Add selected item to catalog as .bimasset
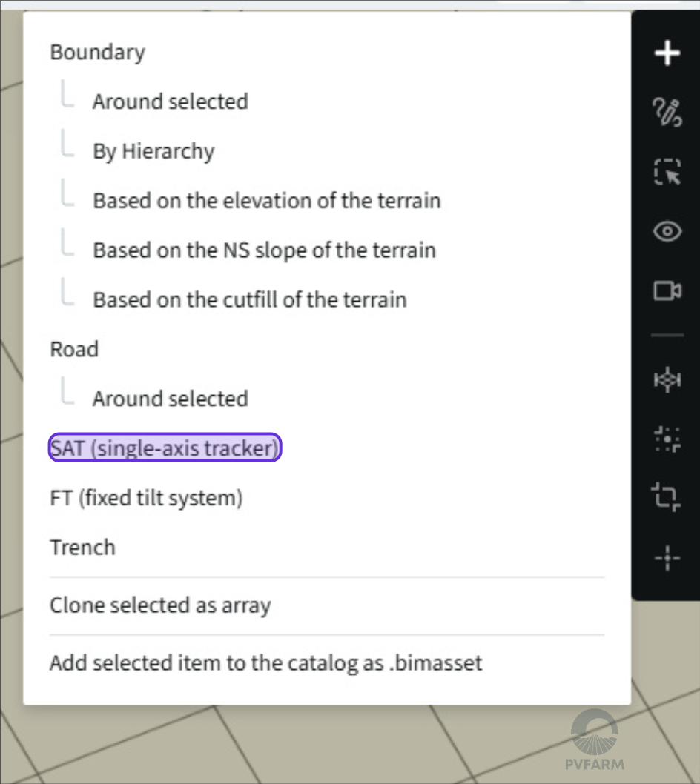The image size is (700, 784). [266, 662]
